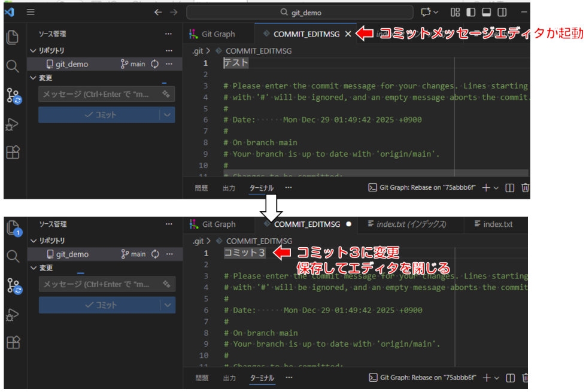Click sync icon beside main in upper repository row
586x392 pixels.
(154, 64)
